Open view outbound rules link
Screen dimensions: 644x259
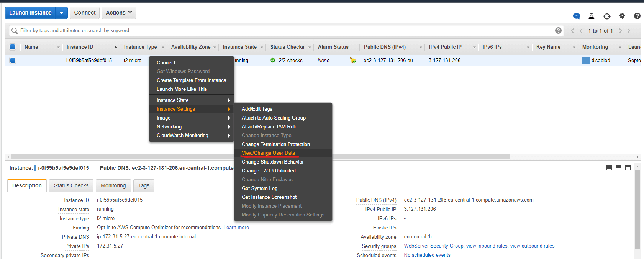point(532,246)
